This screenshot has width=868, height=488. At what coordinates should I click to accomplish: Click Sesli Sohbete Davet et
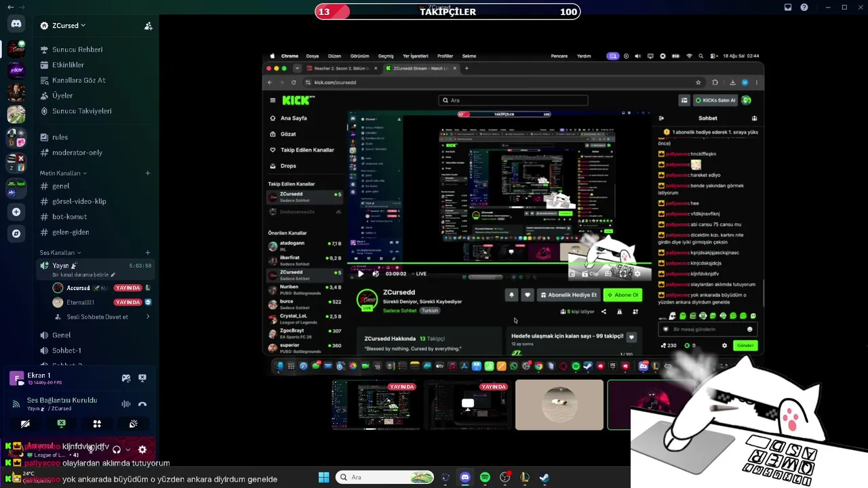tap(102, 317)
